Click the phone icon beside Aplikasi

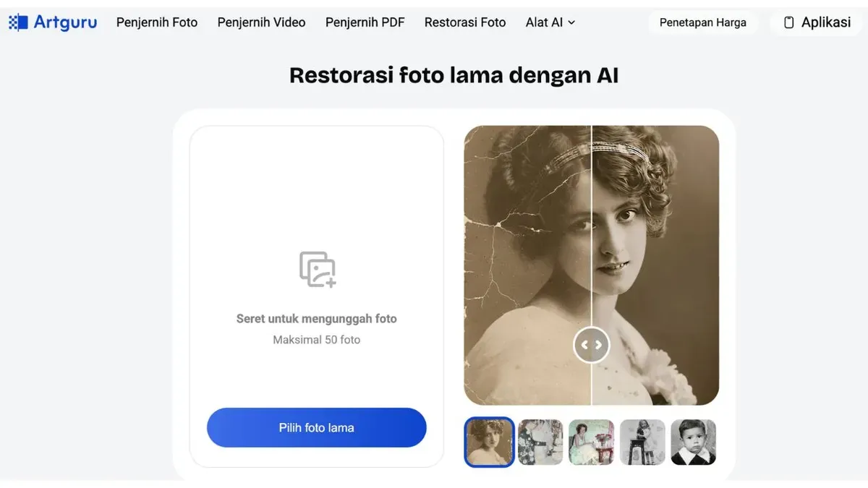(x=789, y=23)
